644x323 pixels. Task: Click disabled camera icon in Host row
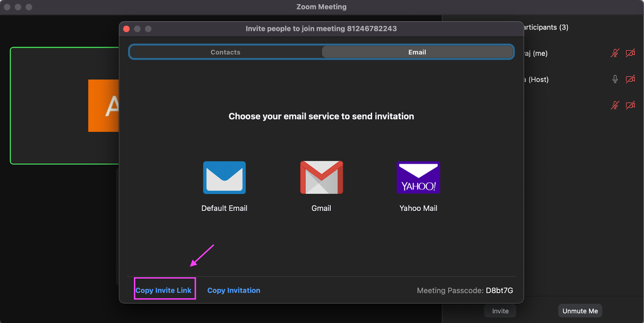(x=630, y=79)
